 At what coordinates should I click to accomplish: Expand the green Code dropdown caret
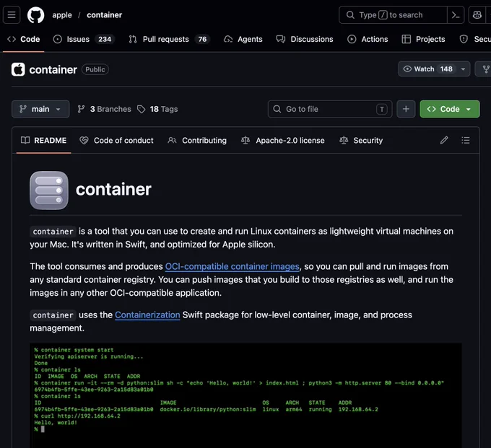(469, 109)
